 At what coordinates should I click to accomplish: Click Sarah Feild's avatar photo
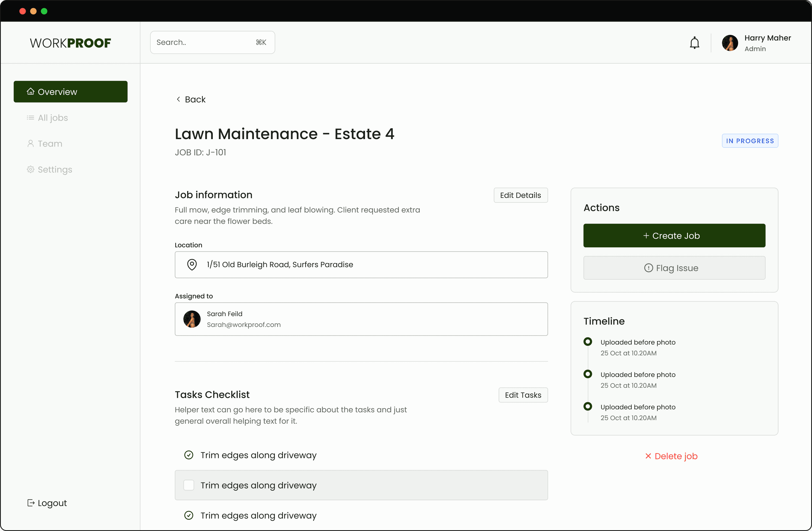pos(192,319)
